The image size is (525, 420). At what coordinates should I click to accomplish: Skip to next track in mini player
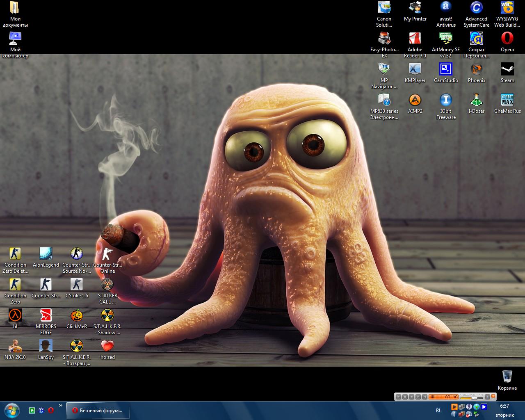coord(425,397)
